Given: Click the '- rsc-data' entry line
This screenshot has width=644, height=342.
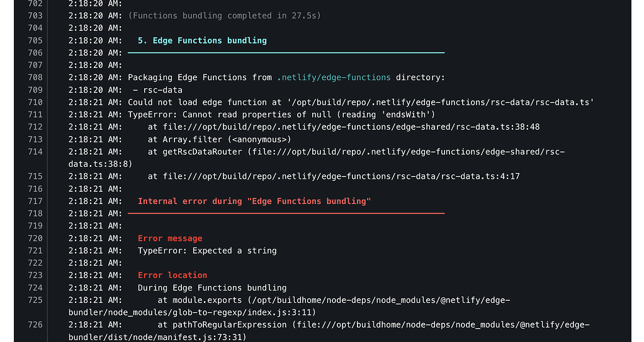Looking at the screenshot, I should point(158,90).
